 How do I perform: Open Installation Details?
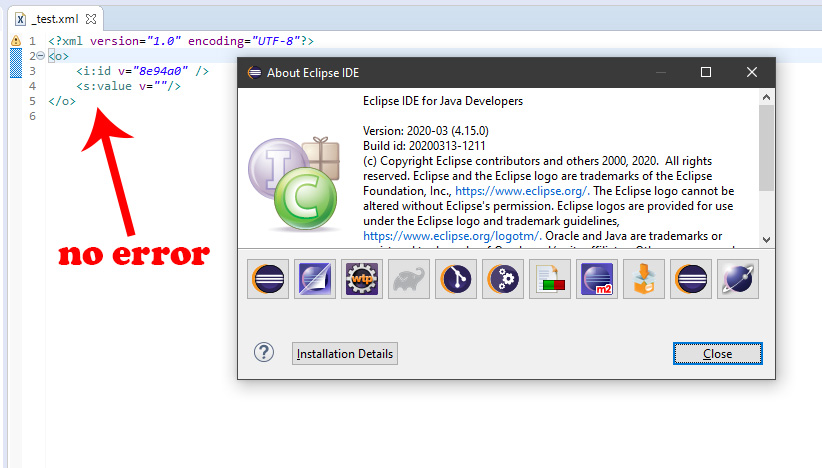pos(345,354)
